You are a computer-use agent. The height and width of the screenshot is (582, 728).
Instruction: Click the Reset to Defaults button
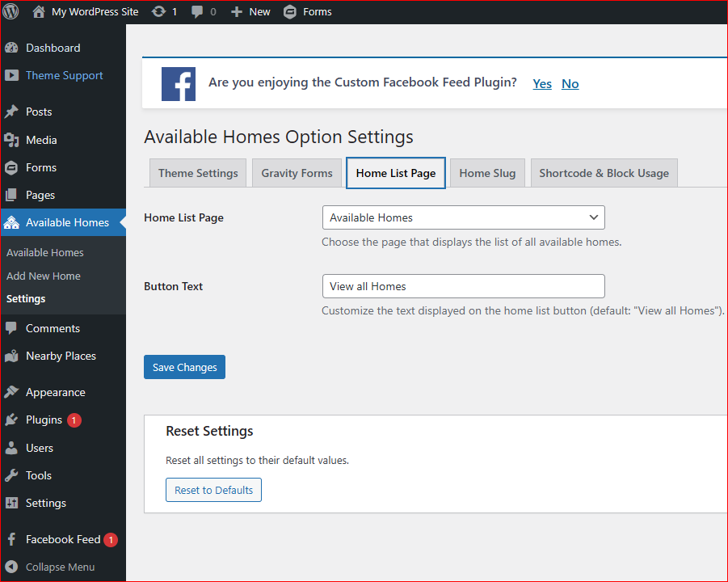click(x=213, y=490)
